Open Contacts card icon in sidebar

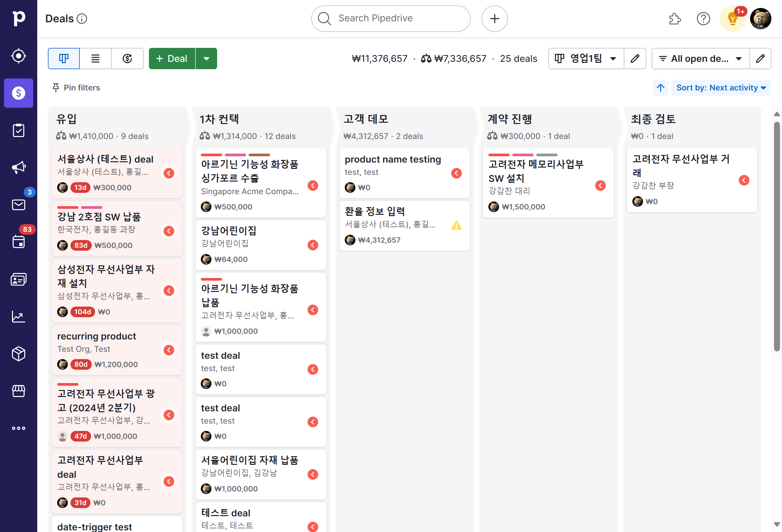coord(19,279)
